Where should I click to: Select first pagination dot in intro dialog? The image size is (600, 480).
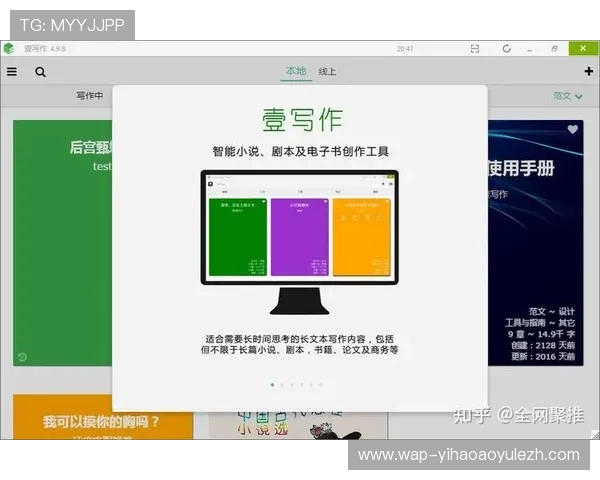pyautogui.click(x=272, y=385)
